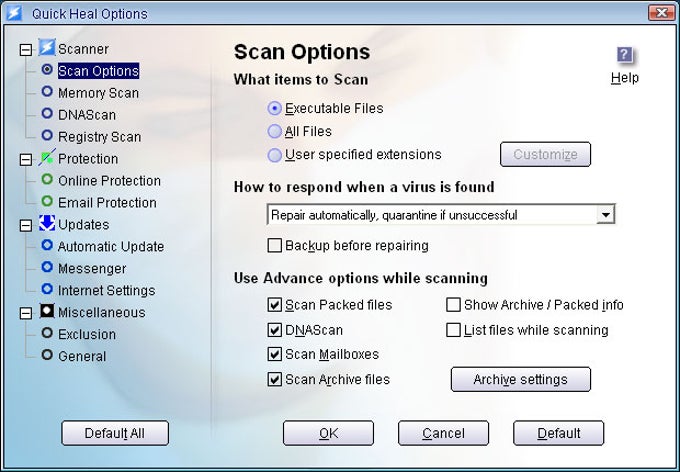
Task: Click the Miscellaneous category icon
Action: click(47, 311)
